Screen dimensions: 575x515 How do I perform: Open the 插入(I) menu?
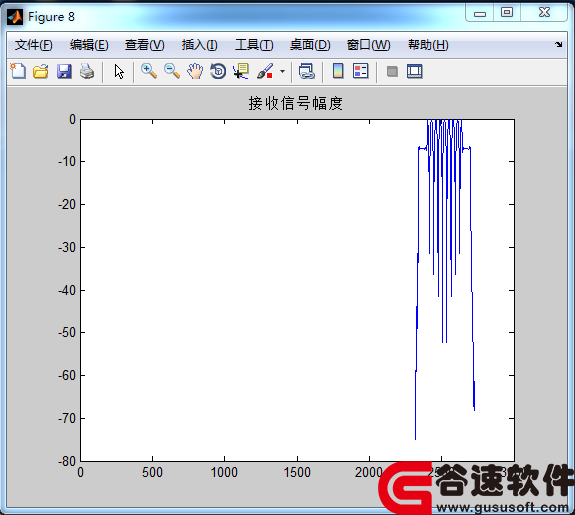[199, 45]
